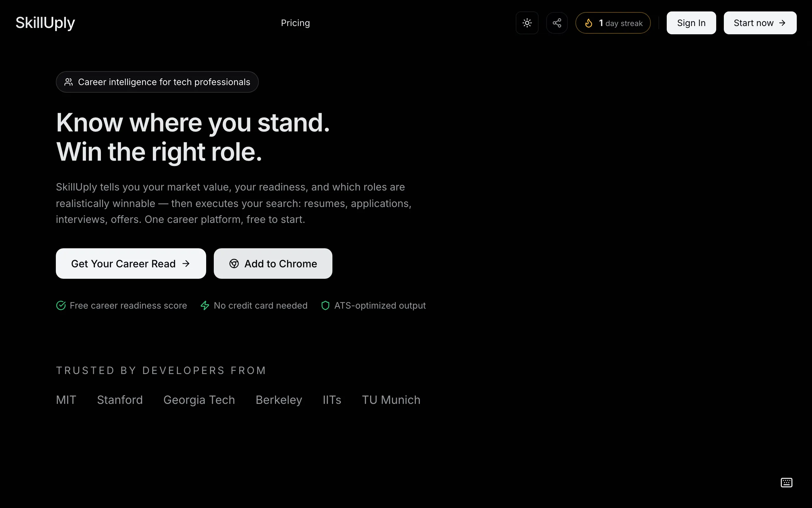Click the Stanford name in the trusted list

click(120, 400)
